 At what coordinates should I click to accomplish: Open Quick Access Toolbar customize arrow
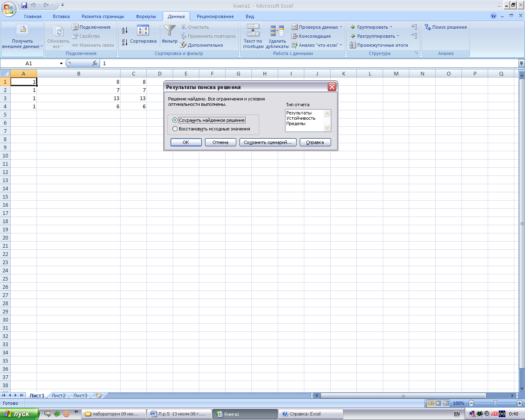click(62, 5)
